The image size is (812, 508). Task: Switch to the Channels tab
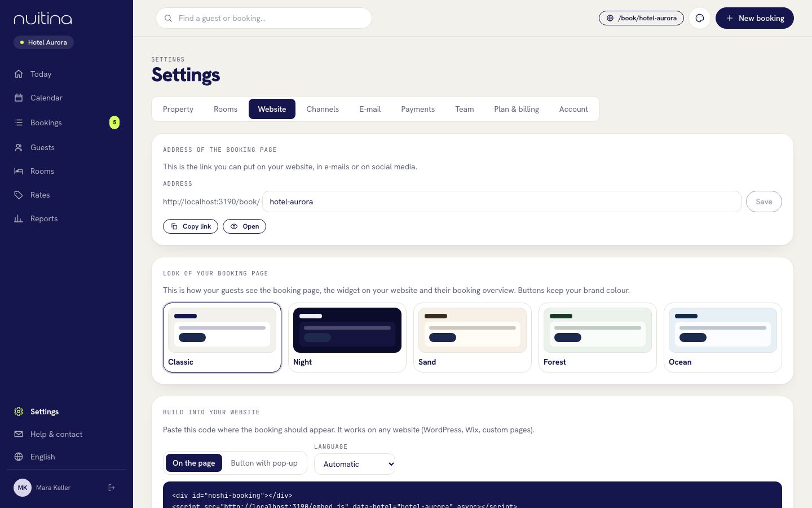coord(323,109)
